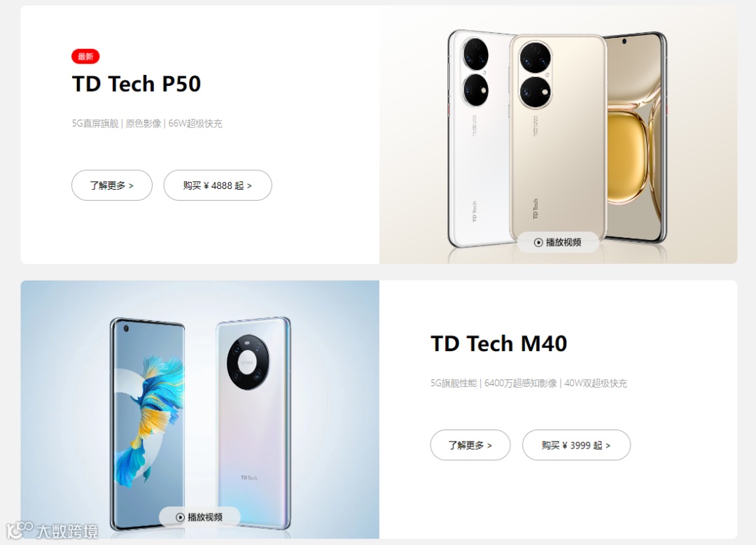Click the M40 front screen with fish wallpaper

pos(148,424)
